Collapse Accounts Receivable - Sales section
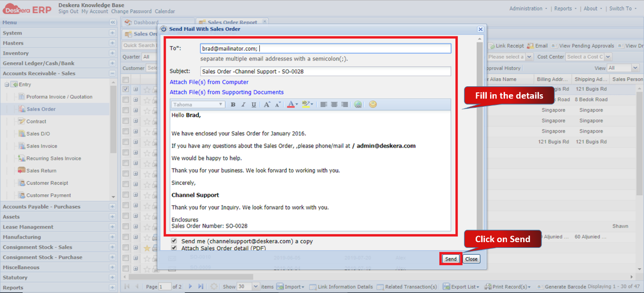The image size is (644, 293). pos(112,73)
